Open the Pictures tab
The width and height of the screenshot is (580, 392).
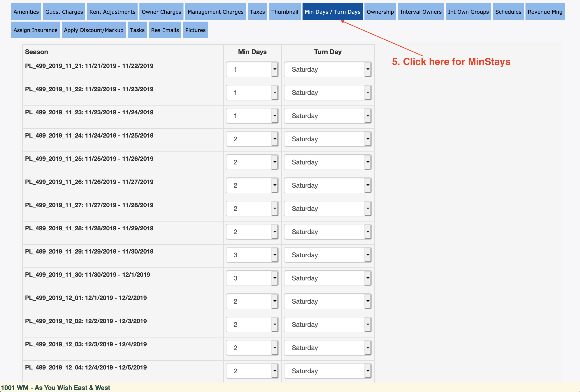tap(195, 30)
